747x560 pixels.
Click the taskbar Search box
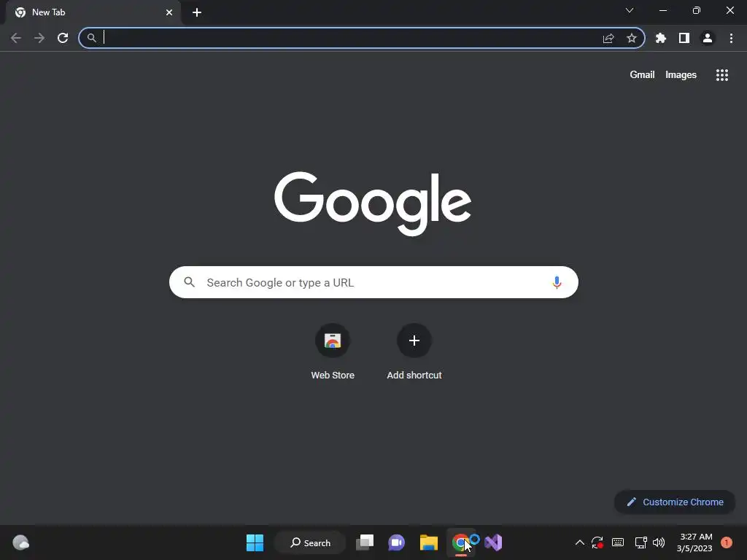310,542
